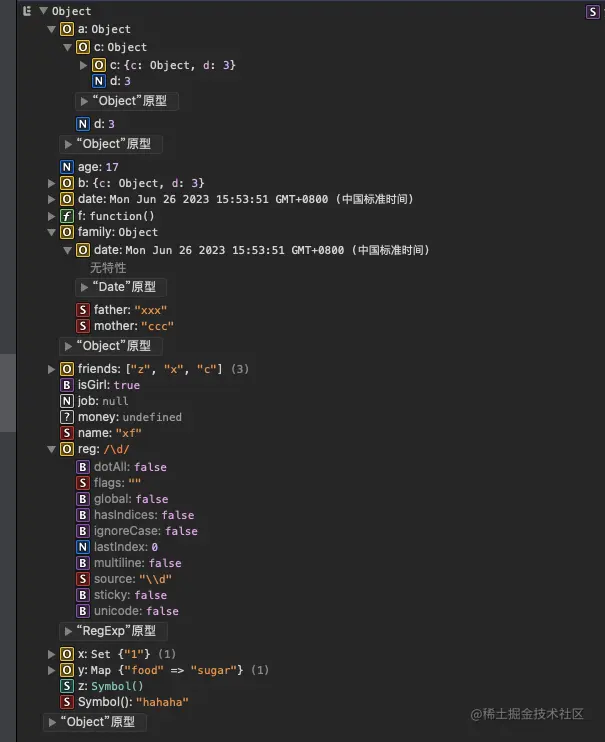Click the string icon beside 'name: "xf"'
The image size is (605, 742).
[67, 433]
